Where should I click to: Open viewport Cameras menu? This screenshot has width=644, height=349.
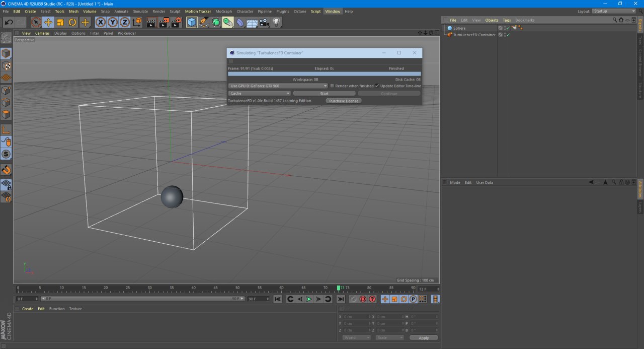(x=42, y=33)
